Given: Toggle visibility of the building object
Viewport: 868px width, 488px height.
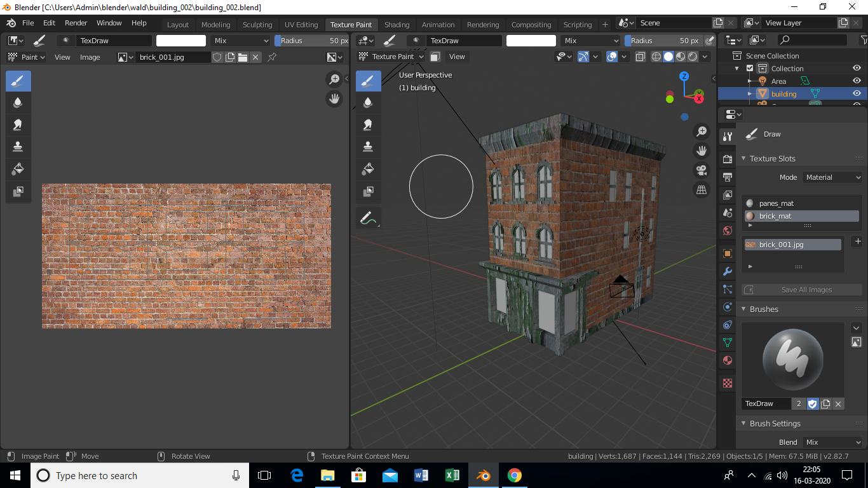Looking at the screenshot, I should point(857,93).
